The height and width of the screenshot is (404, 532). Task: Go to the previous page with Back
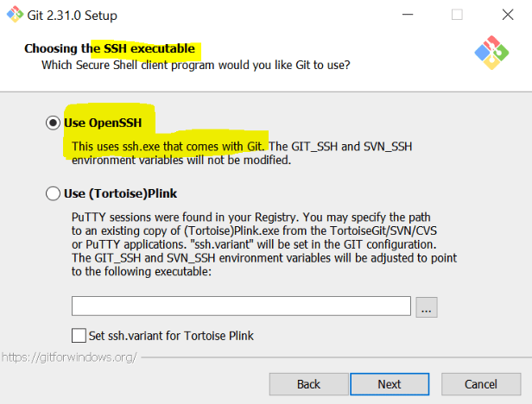(309, 384)
